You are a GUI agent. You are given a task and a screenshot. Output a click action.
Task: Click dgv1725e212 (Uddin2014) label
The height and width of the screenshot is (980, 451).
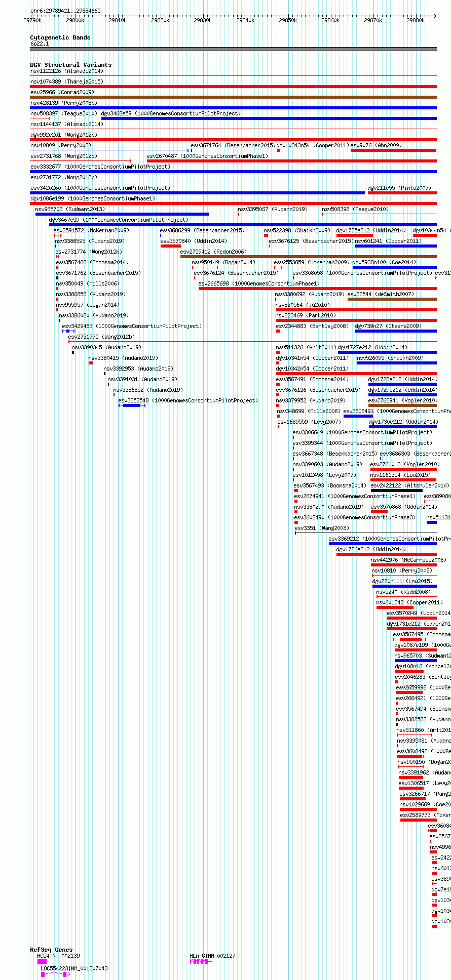[371, 230]
